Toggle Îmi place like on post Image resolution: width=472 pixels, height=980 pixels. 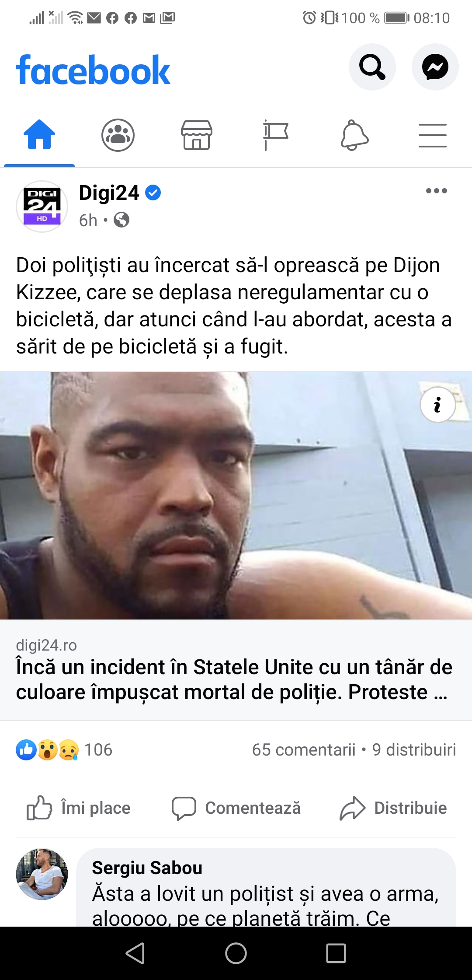tap(79, 808)
